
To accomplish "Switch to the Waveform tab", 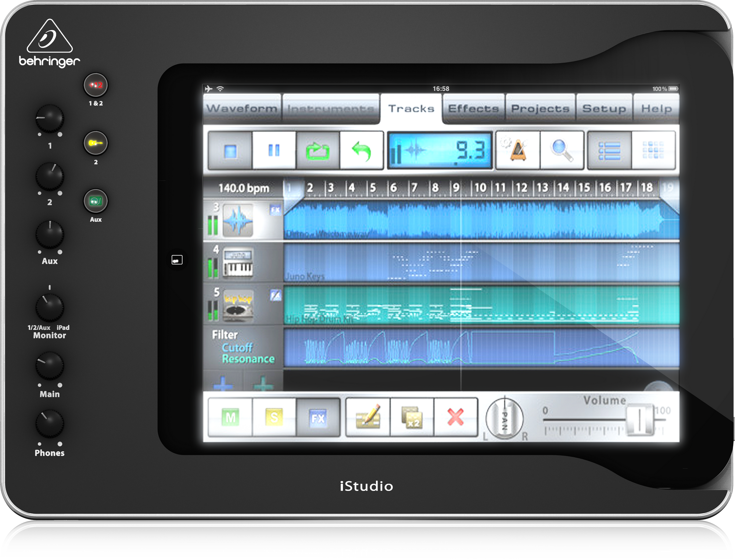I will coord(242,108).
